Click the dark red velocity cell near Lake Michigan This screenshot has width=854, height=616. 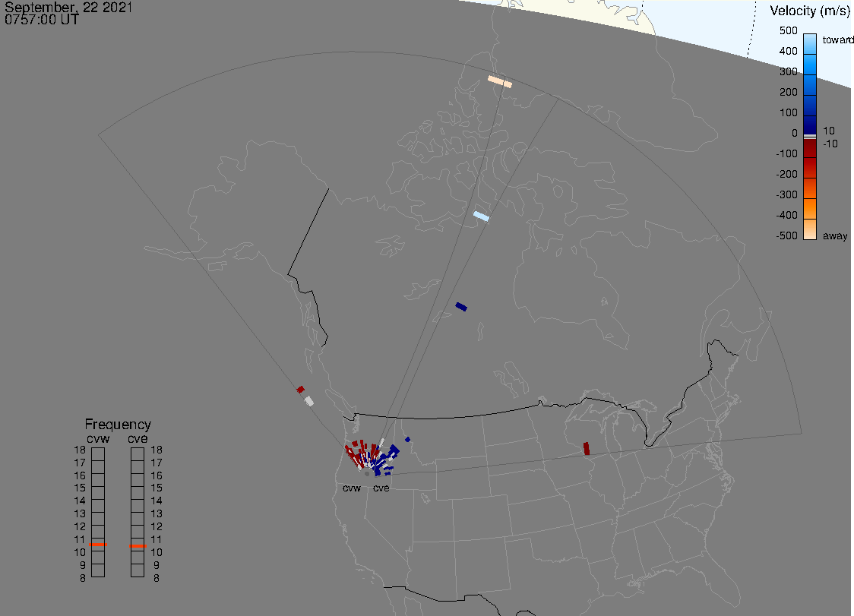587,449
